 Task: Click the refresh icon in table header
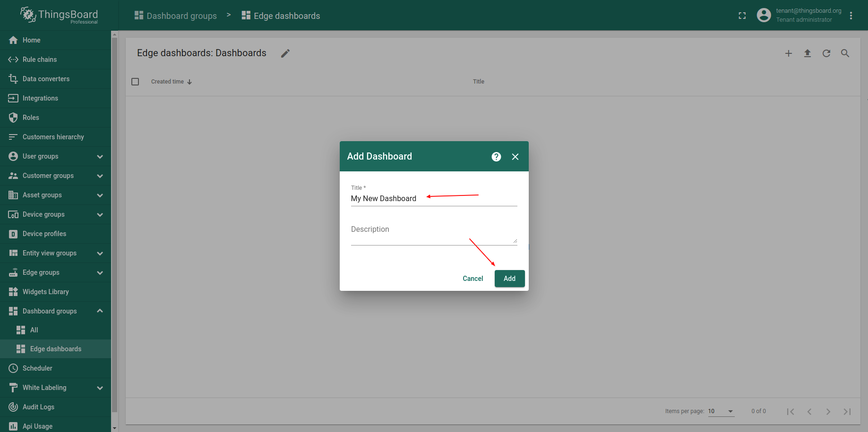(x=826, y=53)
